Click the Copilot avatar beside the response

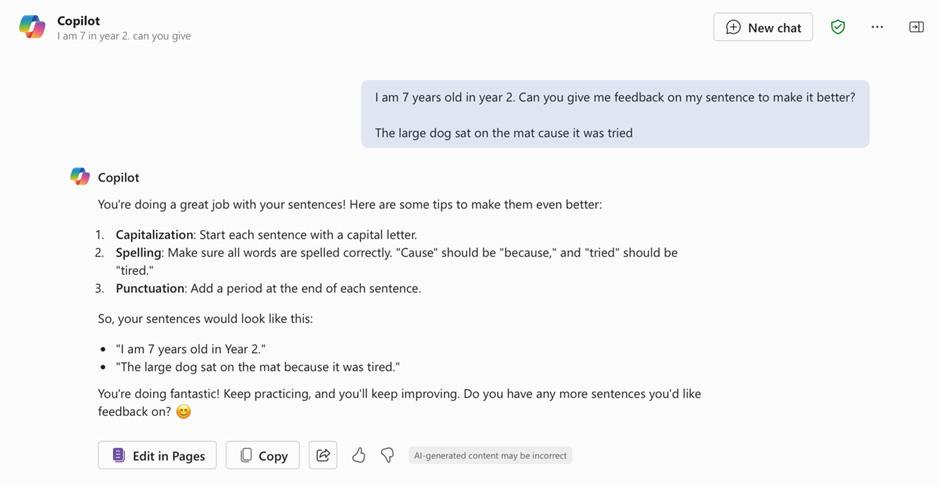pyautogui.click(x=80, y=177)
